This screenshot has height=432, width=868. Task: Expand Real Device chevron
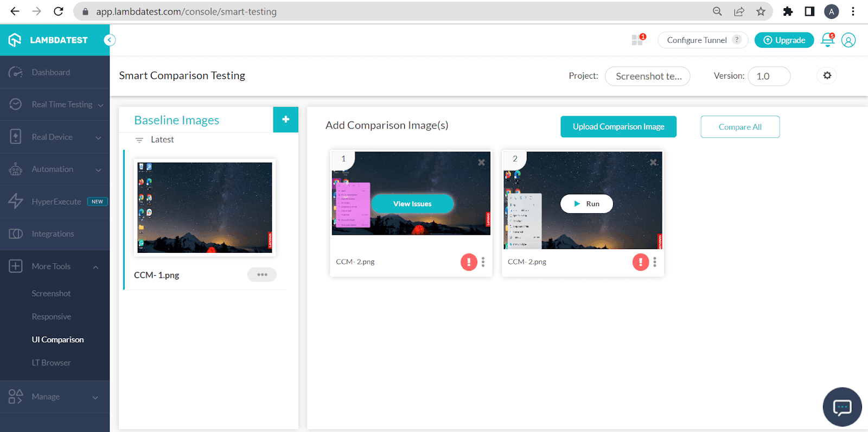click(x=98, y=138)
